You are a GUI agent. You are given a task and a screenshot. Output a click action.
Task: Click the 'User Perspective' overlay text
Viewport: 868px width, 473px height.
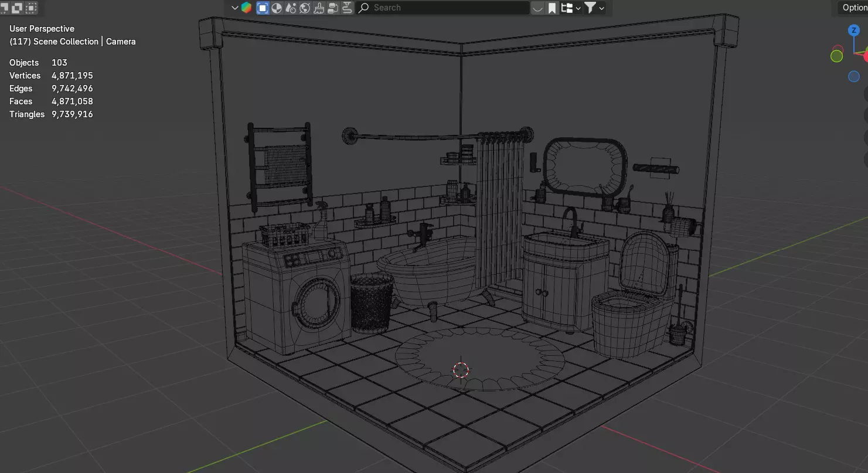(42, 29)
